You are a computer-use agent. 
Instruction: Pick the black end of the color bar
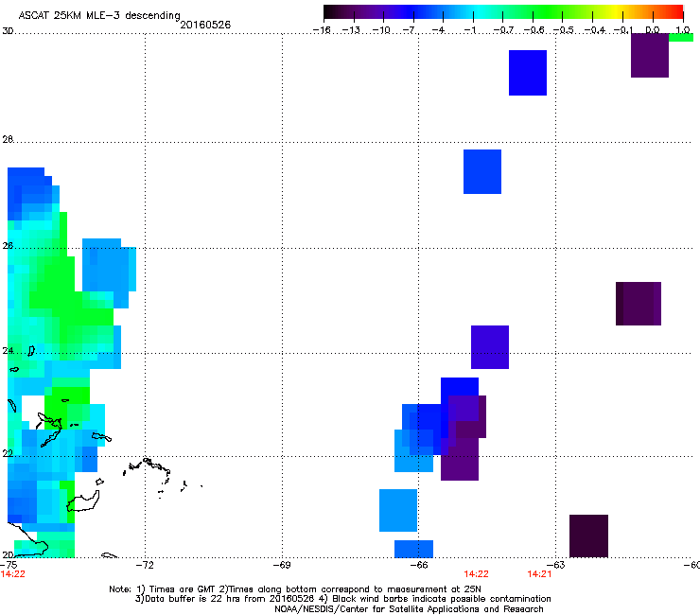pyautogui.click(x=329, y=12)
